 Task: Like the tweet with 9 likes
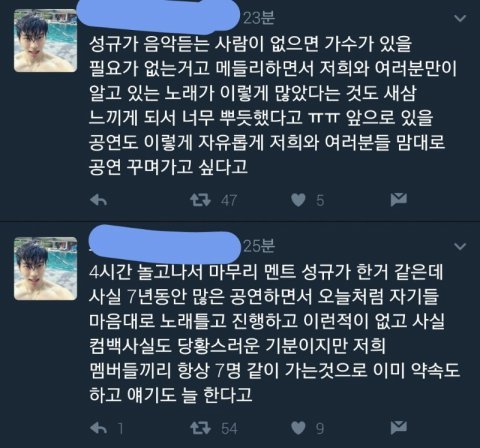point(298,428)
